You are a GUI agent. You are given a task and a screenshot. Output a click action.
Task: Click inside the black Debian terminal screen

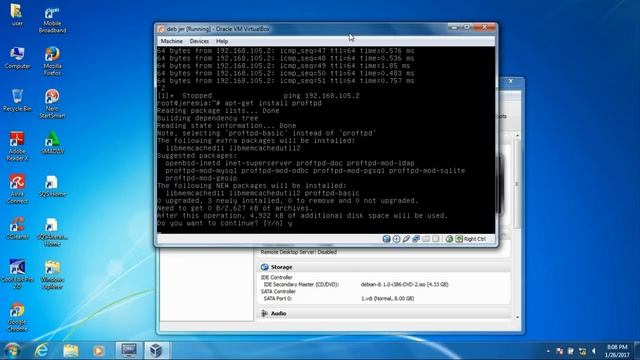point(326,140)
